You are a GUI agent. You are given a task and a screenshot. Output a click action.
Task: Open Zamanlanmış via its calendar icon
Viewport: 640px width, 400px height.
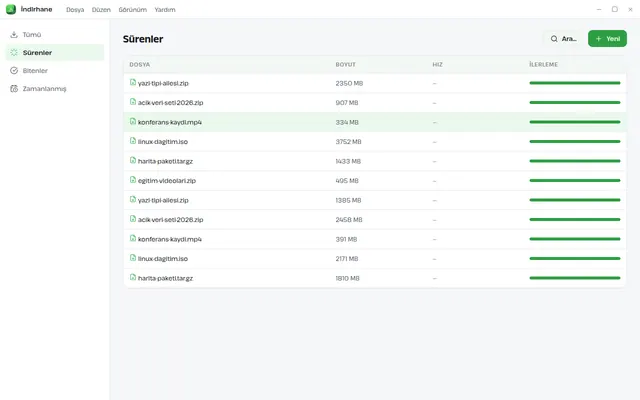14,89
